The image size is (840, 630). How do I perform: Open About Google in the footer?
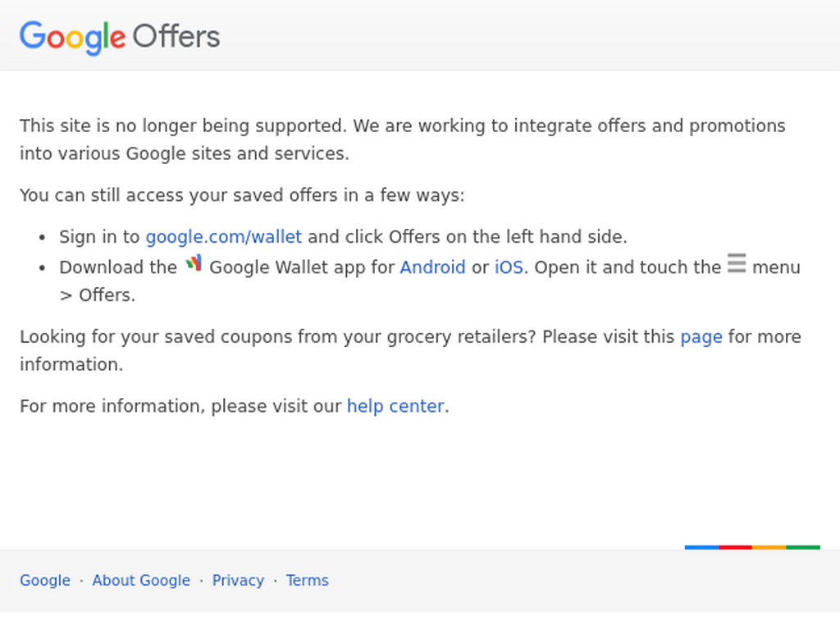click(141, 581)
